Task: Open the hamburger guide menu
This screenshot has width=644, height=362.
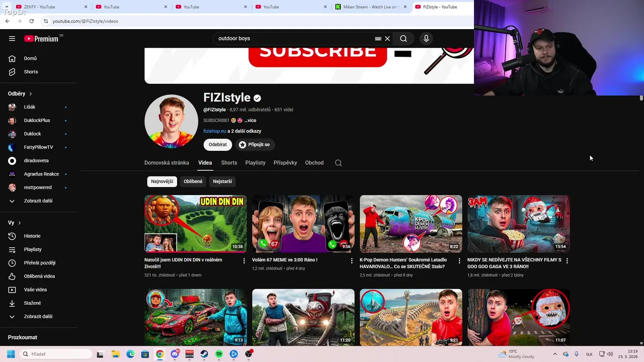Action: click(12, 39)
